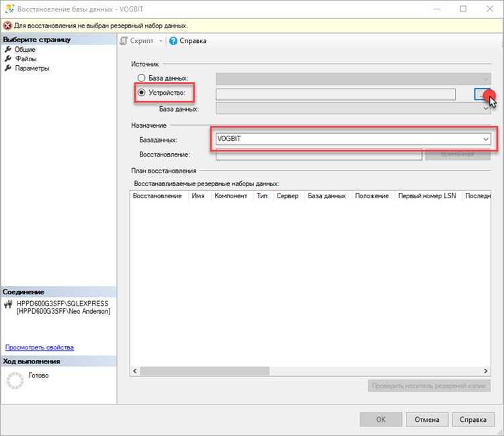Click the wrench icon beside Параметры
Image resolution: width=504 pixels, height=436 pixels.
[8, 68]
